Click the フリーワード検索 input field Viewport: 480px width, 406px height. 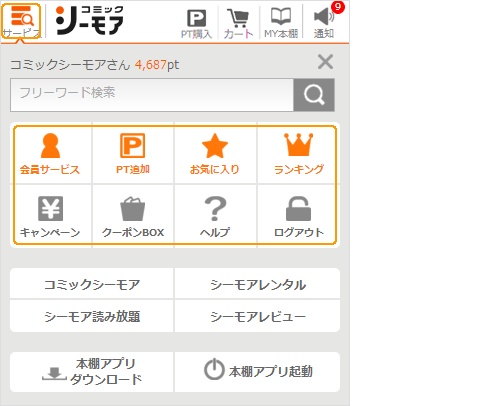(x=152, y=95)
